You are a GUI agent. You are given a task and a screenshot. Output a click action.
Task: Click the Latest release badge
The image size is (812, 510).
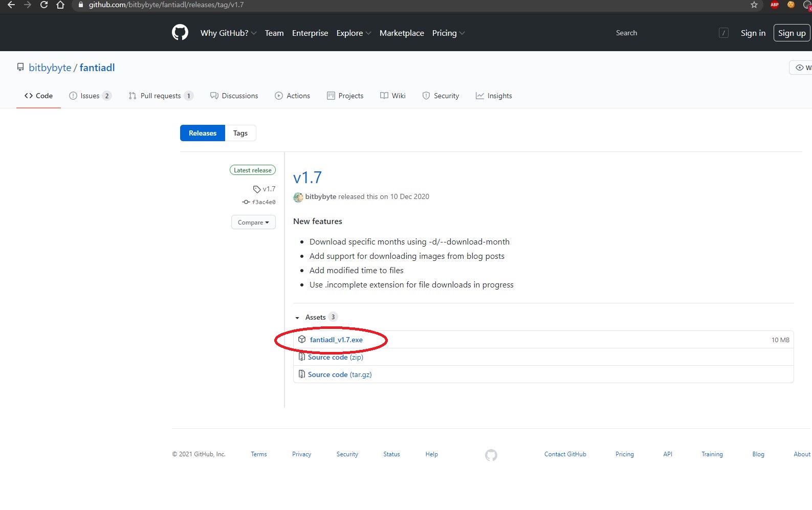(x=253, y=170)
